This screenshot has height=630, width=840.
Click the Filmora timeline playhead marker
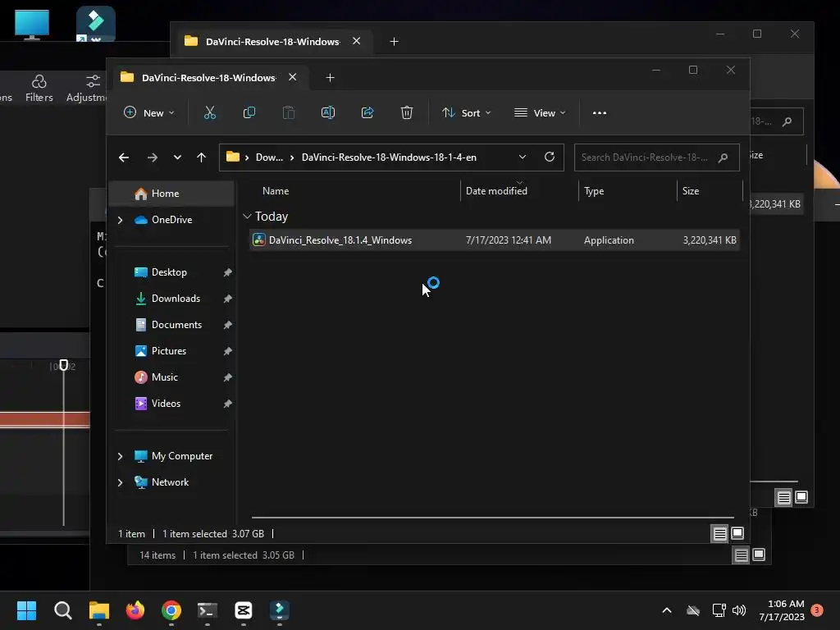[64, 365]
